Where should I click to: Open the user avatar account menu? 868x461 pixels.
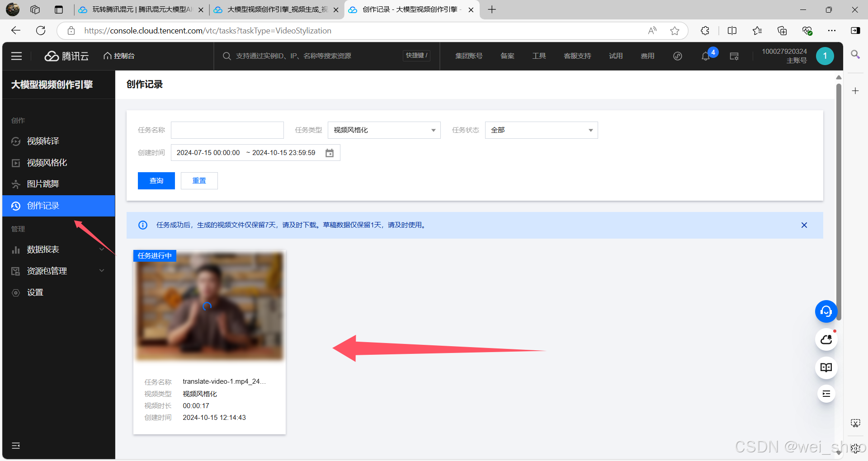pos(825,56)
